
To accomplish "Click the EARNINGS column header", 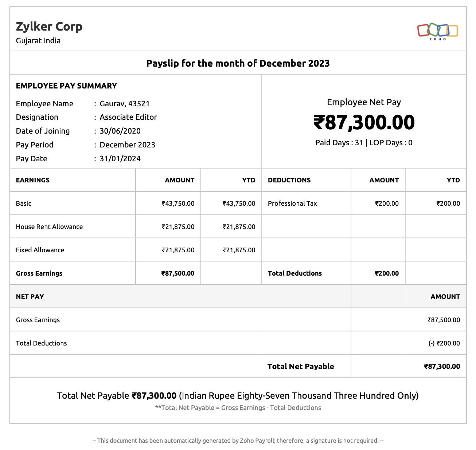I will (x=33, y=180).
